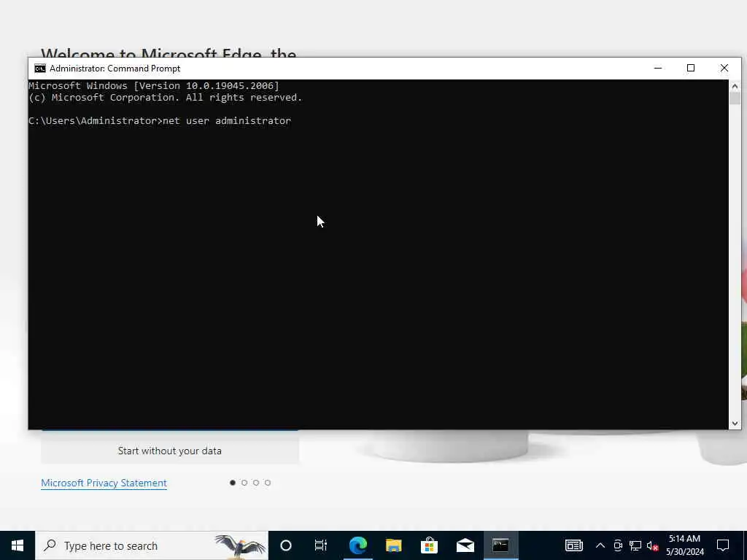This screenshot has height=560, width=747.
Task: Maximize the Command Prompt window
Action: click(x=691, y=68)
